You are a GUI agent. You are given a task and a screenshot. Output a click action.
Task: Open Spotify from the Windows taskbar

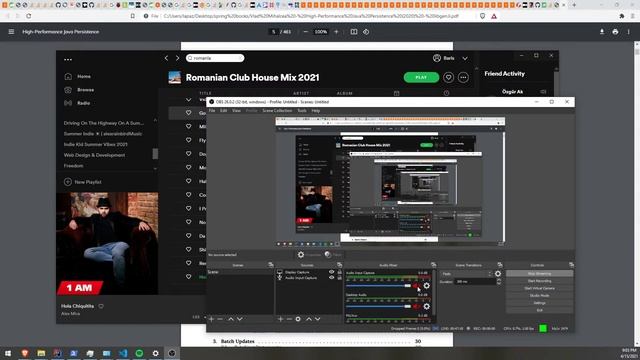click(x=139, y=353)
